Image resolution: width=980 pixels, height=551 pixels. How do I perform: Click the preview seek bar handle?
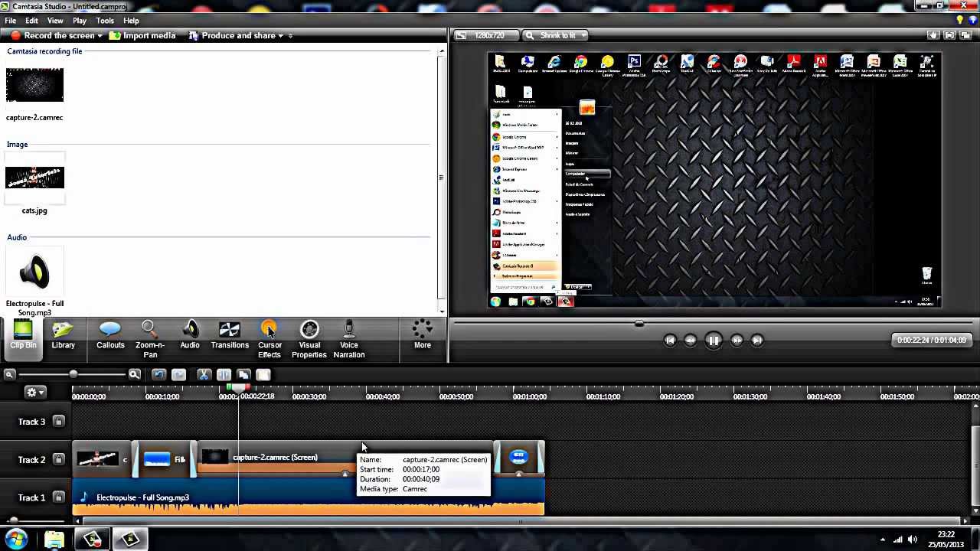click(x=639, y=324)
